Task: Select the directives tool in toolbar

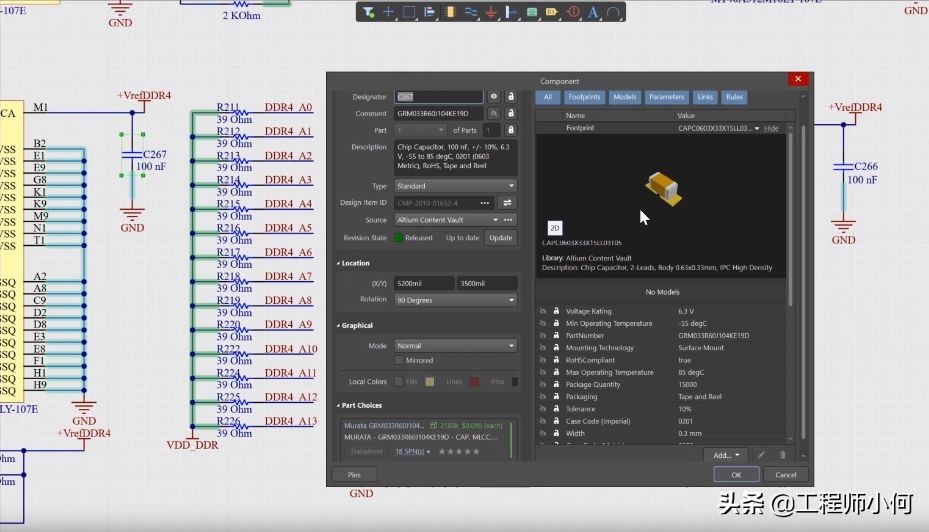Action: [x=573, y=12]
